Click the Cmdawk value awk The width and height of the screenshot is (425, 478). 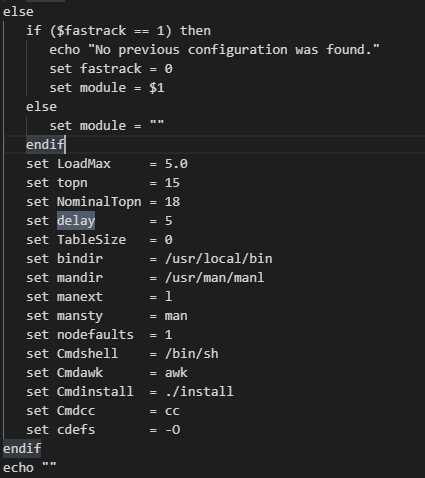[x=176, y=373]
